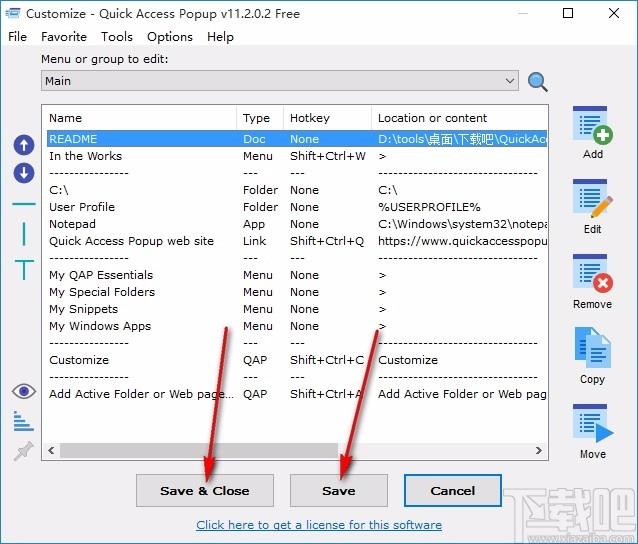Click the application icon in title bar
Viewport: 638px width, 544px height.
(13, 13)
